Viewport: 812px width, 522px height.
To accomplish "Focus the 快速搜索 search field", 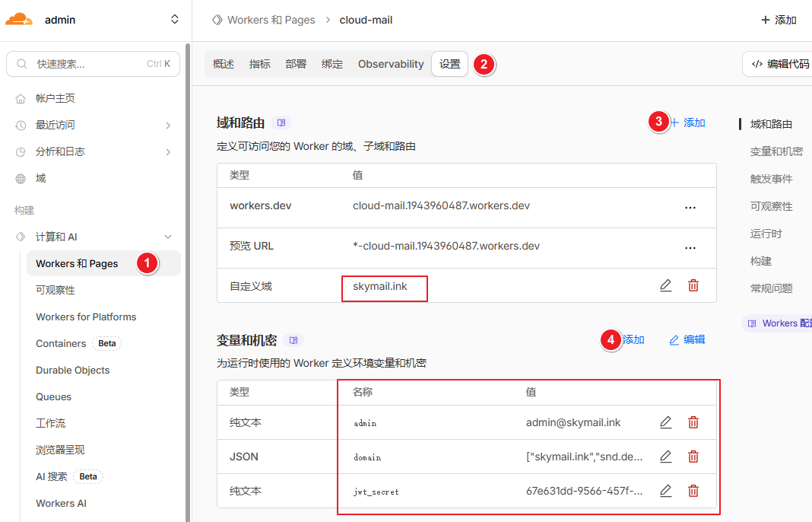I will point(87,64).
